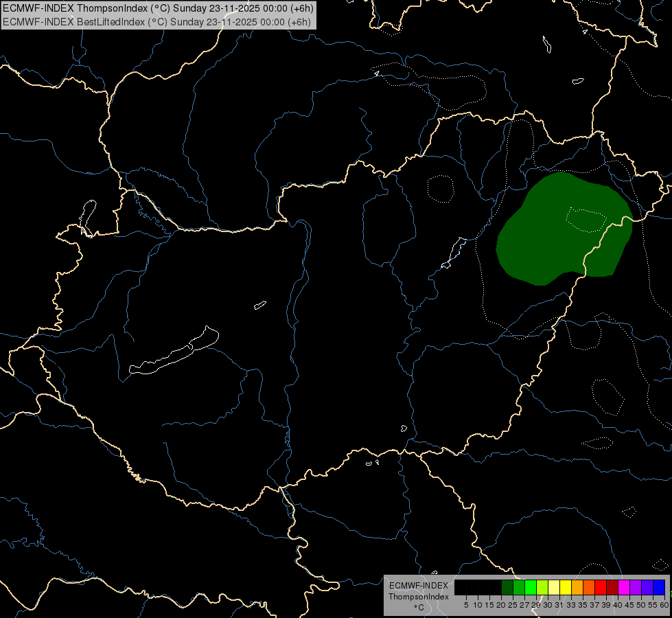
Task: Select the medium green 25–27 legend swatch
Action: pos(519,587)
